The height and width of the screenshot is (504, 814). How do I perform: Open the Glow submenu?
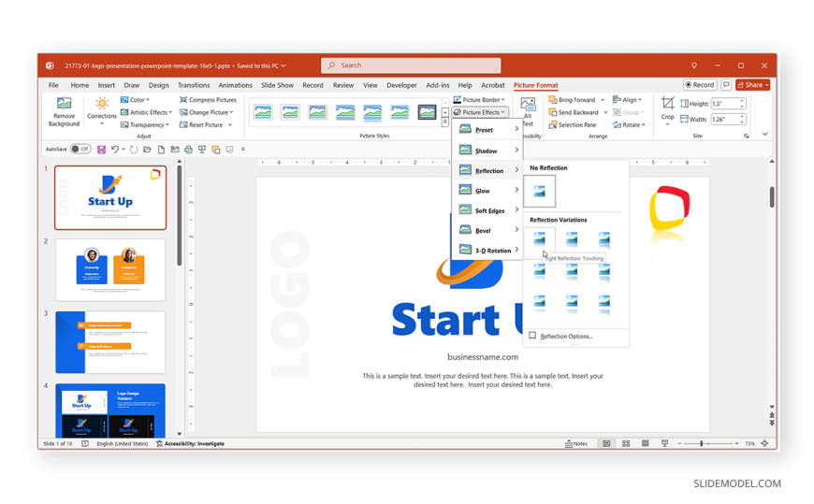click(x=488, y=191)
